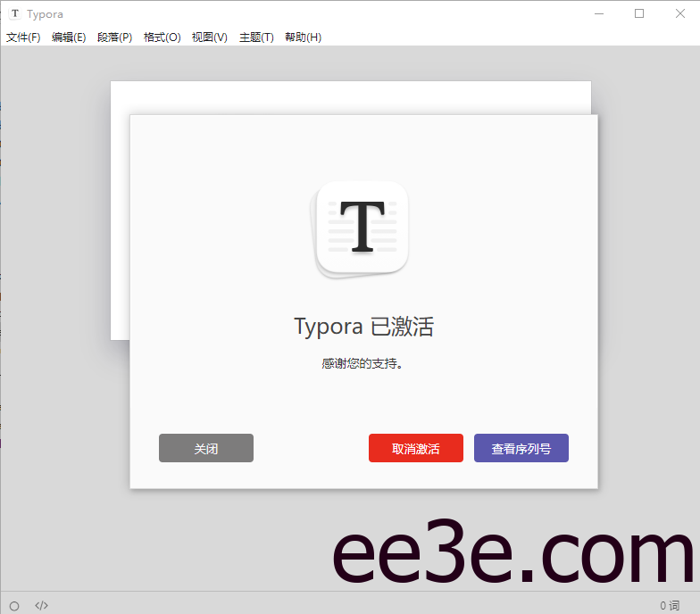Click the purple 查看序列号 button
This screenshot has height=614, width=700.
click(521, 448)
